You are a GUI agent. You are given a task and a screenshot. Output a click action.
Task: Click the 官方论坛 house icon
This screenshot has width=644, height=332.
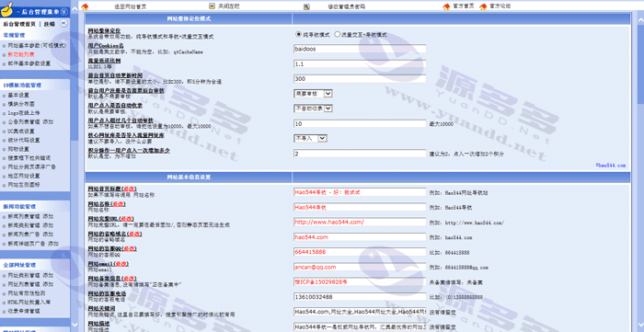click(x=483, y=6)
